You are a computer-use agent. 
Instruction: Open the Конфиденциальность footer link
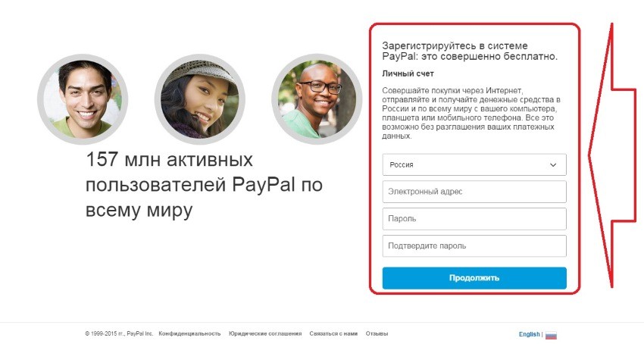[x=189, y=333]
